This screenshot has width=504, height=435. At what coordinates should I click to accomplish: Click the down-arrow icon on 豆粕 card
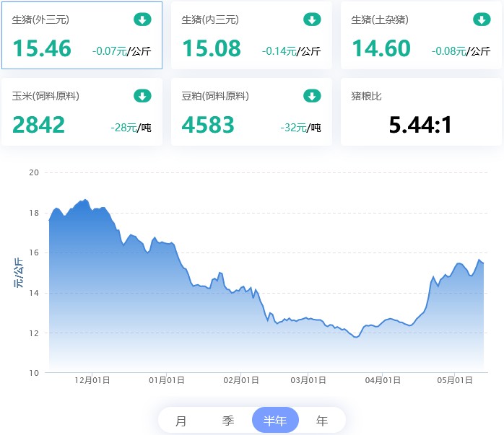(312, 96)
